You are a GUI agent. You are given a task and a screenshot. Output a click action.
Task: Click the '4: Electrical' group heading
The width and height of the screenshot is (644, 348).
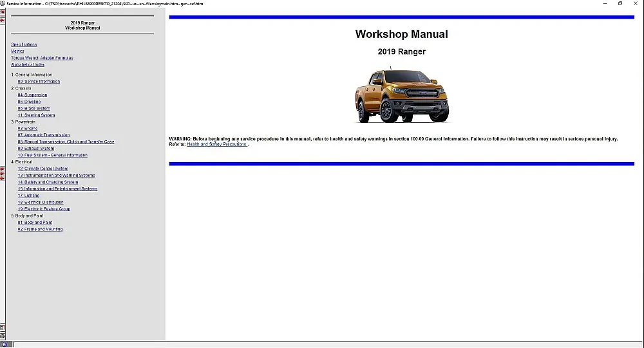[22, 162]
